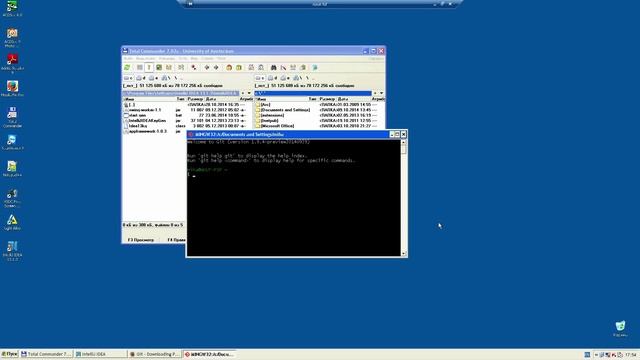Switch to the Git downloading taskbar button
640x360 pixels.
pyautogui.click(x=154, y=354)
